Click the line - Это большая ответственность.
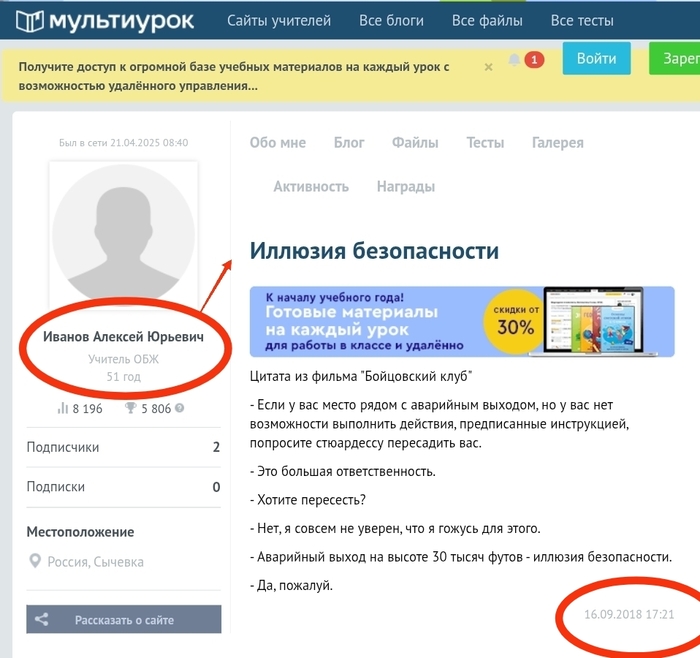Screen dimensions: 700x658 click(x=342, y=471)
